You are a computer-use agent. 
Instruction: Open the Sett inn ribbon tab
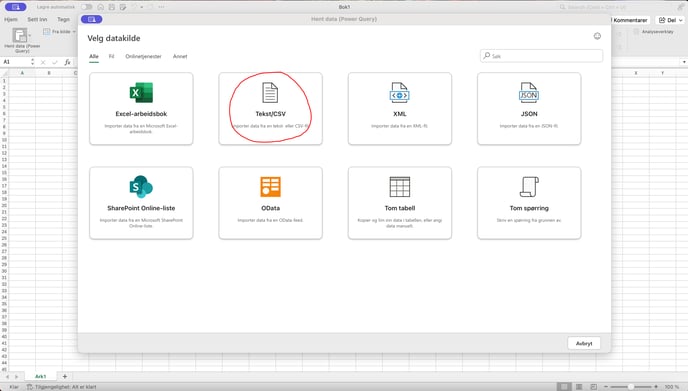[x=37, y=19]
